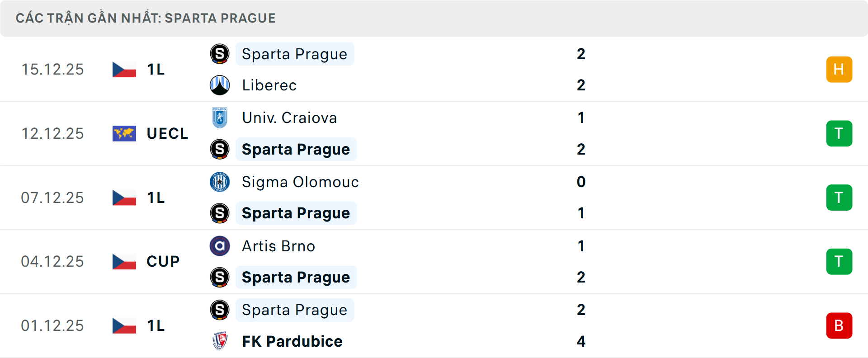Select the Artis Brno club icon
The image size is (868, 358).
click(x=220, y=246)
